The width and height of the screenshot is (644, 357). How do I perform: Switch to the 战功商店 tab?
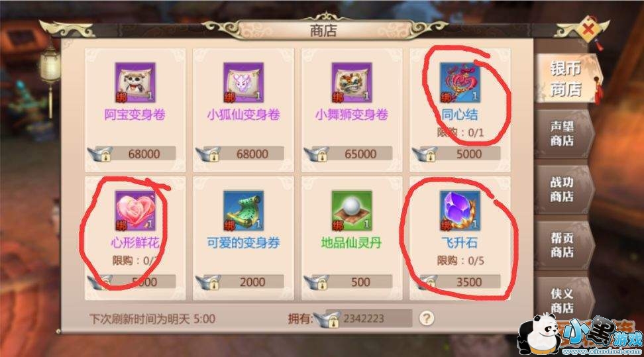coord(563,189)
